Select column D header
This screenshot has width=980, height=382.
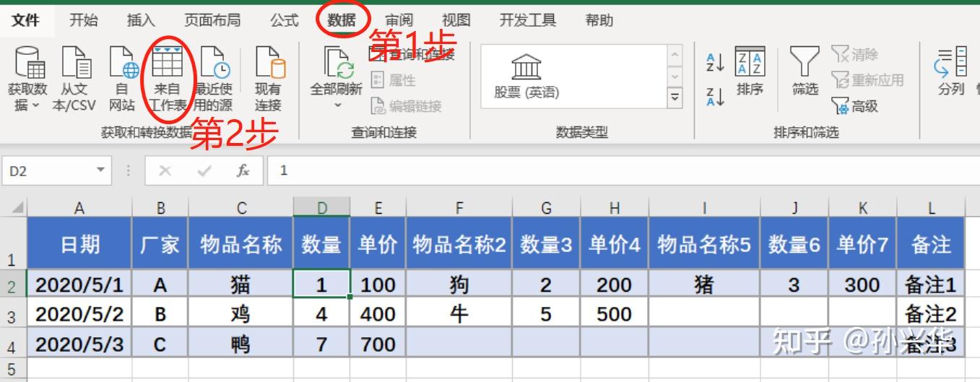pyautogui.click(x=321, y=208)
